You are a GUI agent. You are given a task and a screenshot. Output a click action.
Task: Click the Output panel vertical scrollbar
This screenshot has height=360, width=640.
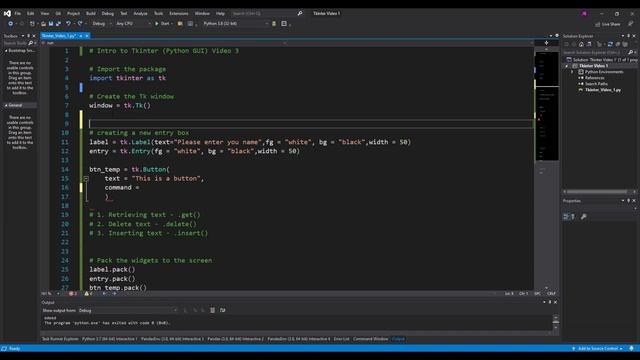click(556, 322)
